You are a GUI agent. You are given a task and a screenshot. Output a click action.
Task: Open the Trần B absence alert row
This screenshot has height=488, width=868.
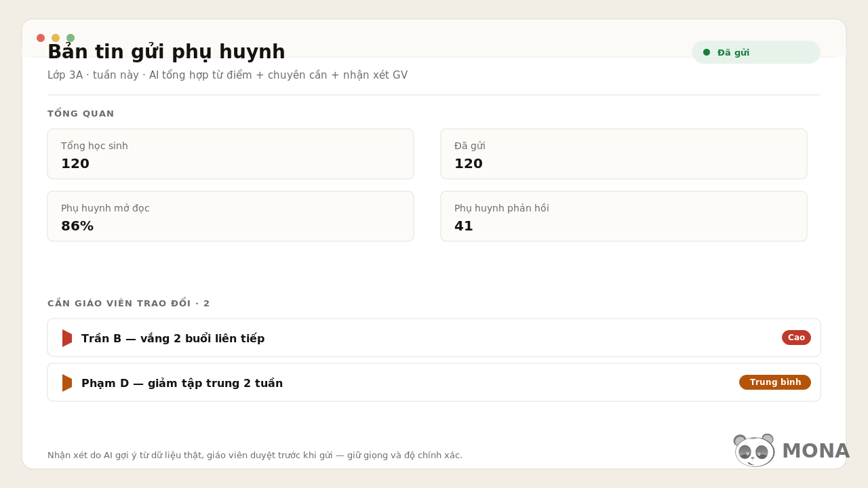click(434, 338)
